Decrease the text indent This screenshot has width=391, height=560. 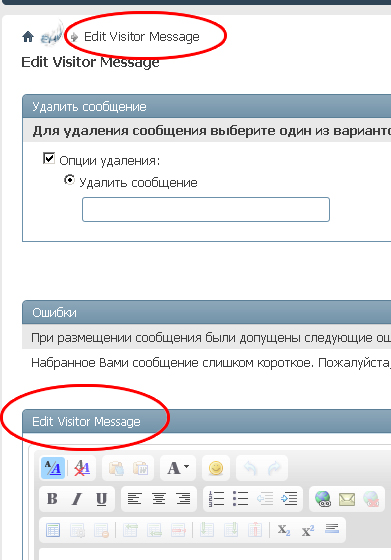point(265,499)
